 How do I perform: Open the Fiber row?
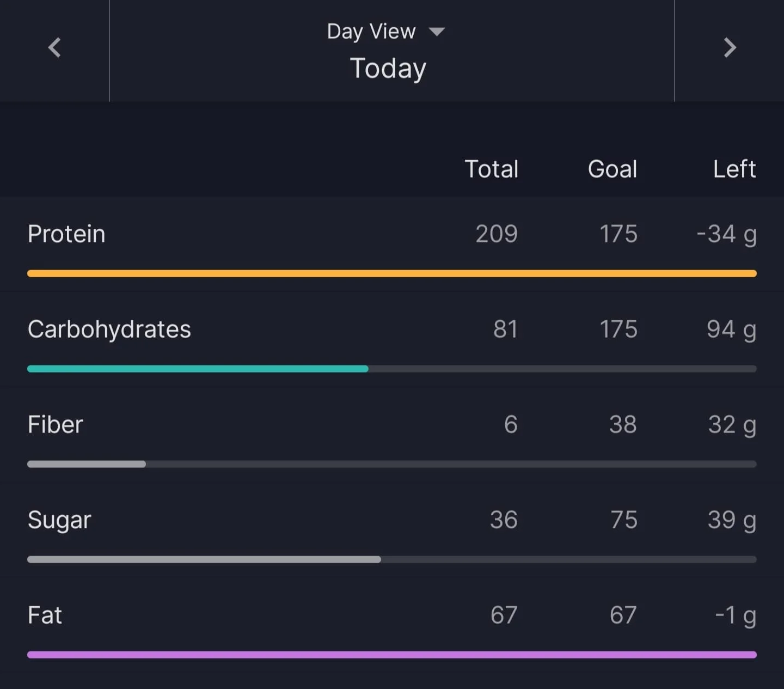(392, 435)
